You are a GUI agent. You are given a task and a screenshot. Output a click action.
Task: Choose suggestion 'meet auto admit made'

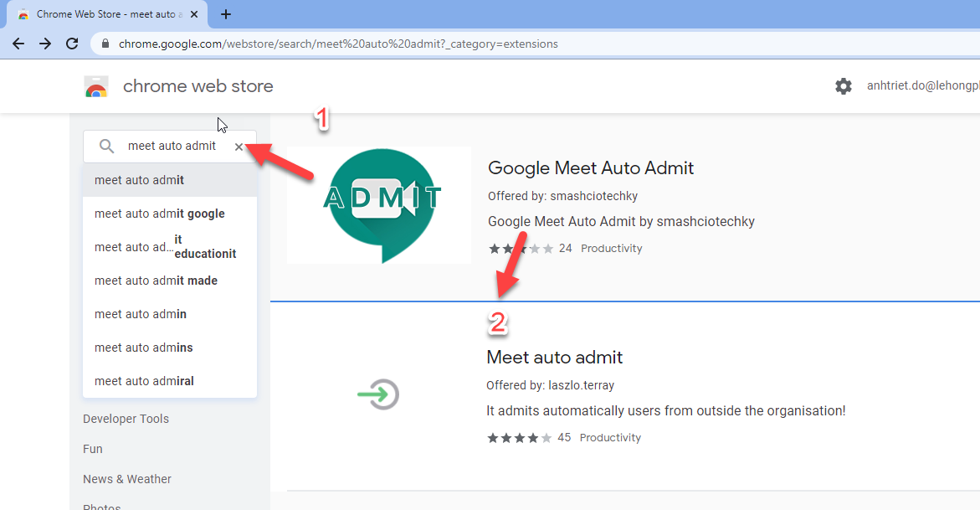tap(170, 281)
